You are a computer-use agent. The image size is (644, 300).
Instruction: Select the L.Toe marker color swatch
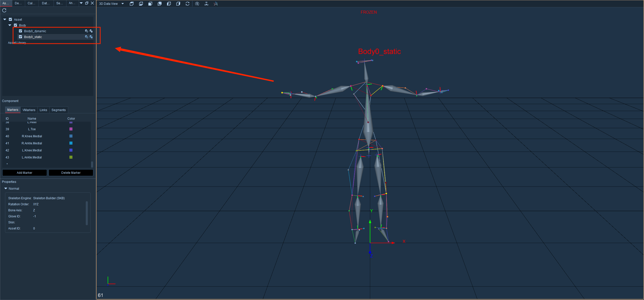[71, 129]
